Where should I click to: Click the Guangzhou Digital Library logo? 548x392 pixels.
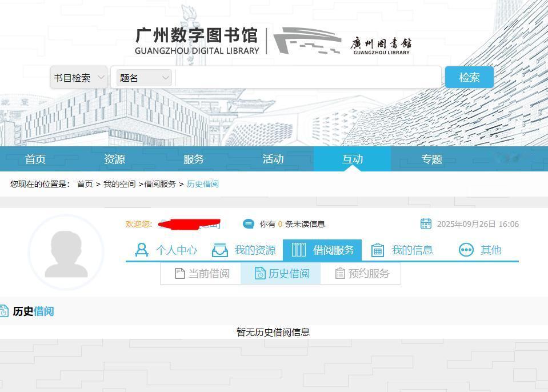197,41
